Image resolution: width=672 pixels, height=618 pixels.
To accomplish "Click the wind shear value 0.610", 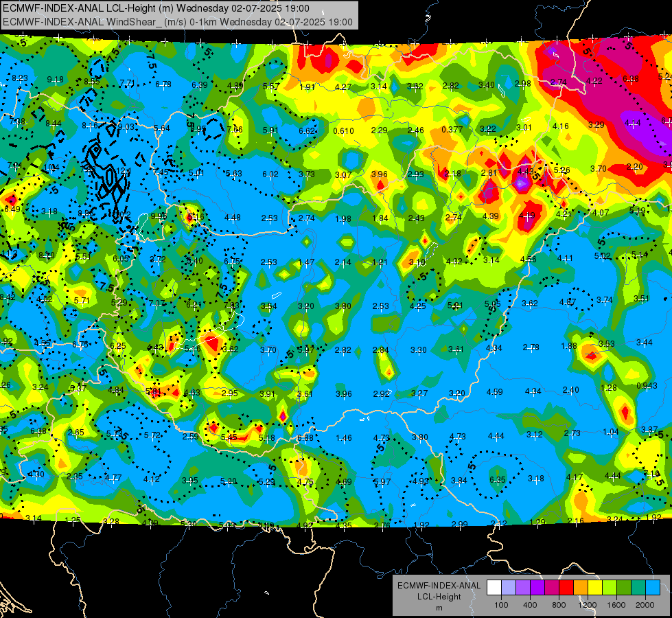I will (x=344, y=130).
